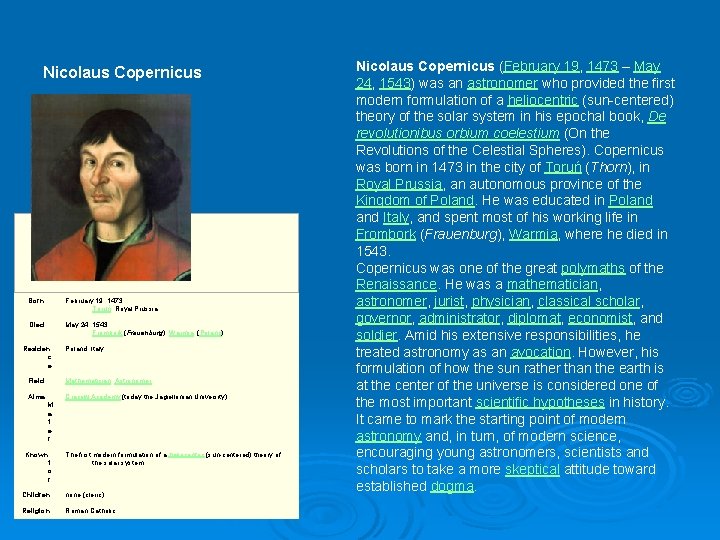720x540 pixels.
Task: Open the 'astronomer' link before 'jurist'
Action: [x=391, y=302]
